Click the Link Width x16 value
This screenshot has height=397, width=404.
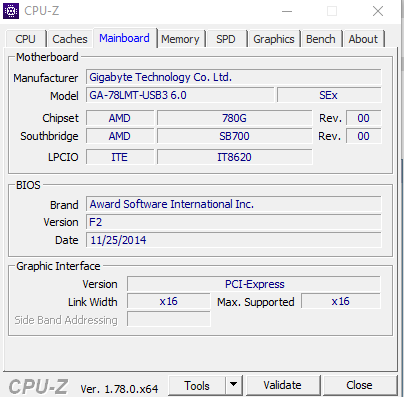(169, 301)
